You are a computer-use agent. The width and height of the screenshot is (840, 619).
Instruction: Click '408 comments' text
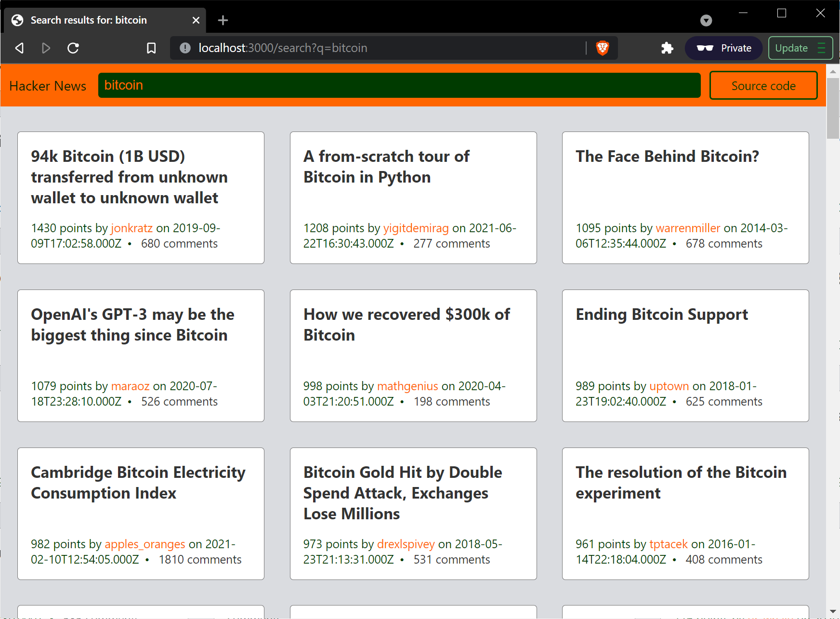(x=724, y=560)
